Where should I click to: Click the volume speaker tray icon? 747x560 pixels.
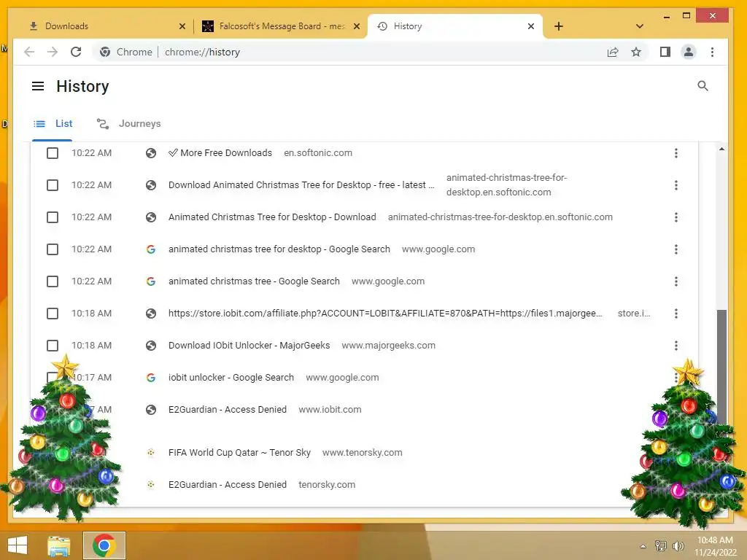click(678, 545)
